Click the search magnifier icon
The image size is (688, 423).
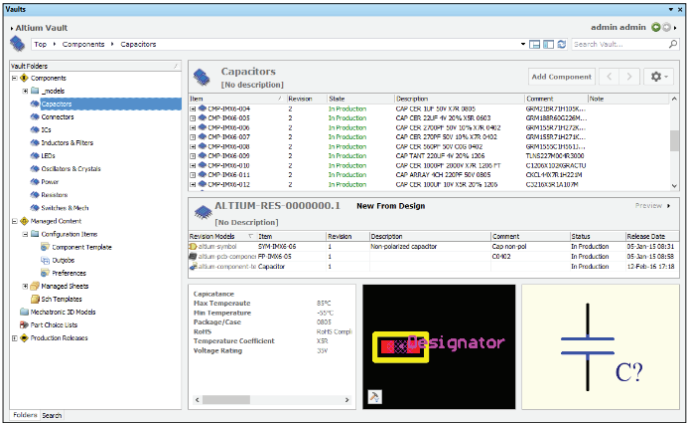click(673, 44)
